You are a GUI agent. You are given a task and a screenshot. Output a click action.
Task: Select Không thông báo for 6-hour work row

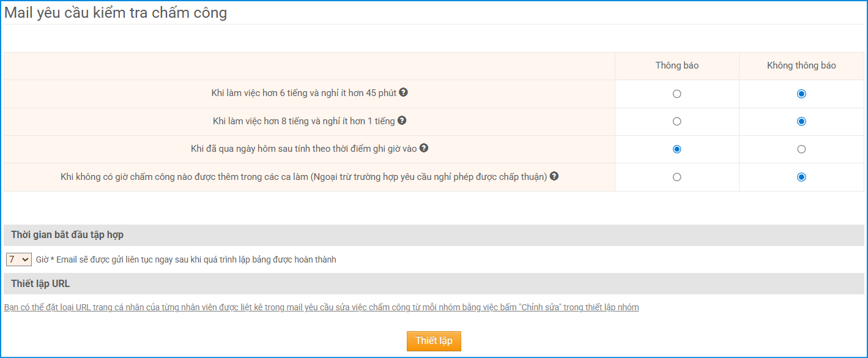click(801, 94)
